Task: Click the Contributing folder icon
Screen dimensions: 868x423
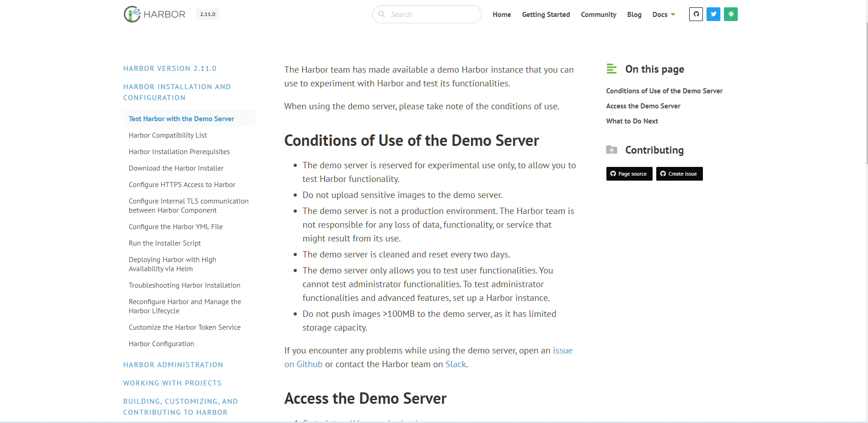Action: [611, 150]
